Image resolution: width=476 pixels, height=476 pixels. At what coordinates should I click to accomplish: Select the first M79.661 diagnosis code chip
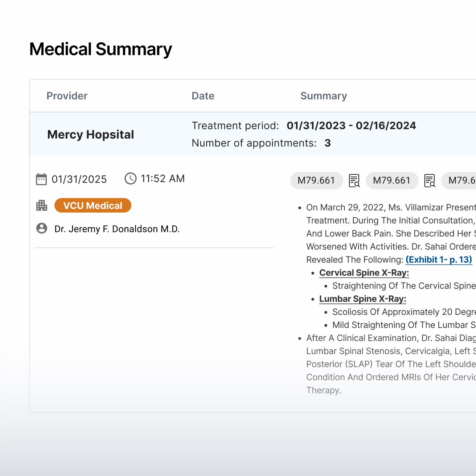316,181
